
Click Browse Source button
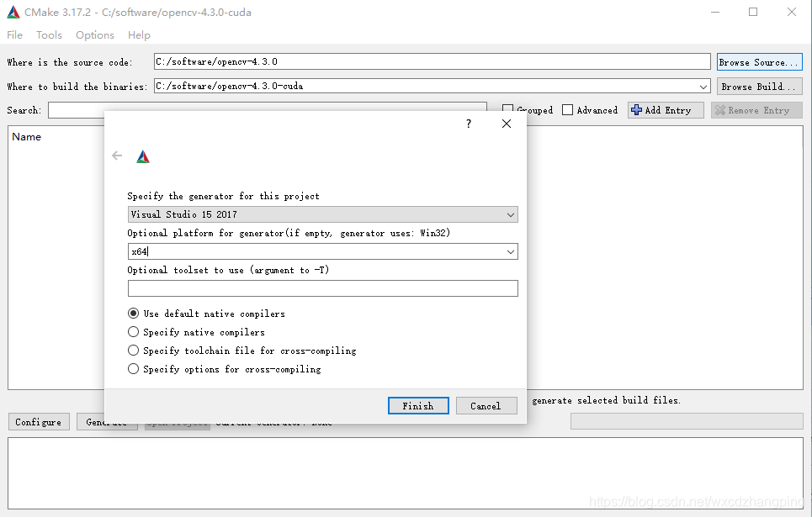(x=760, y=62)
